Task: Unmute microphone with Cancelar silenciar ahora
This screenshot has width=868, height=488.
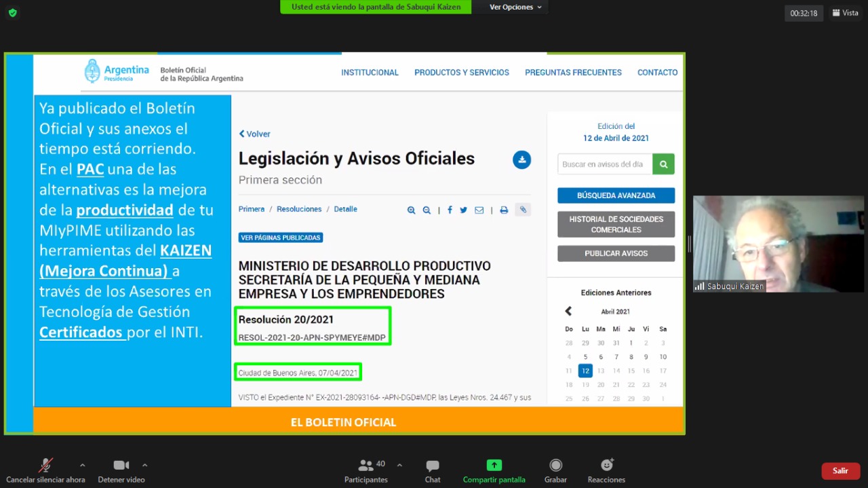Action: [45, 471]
